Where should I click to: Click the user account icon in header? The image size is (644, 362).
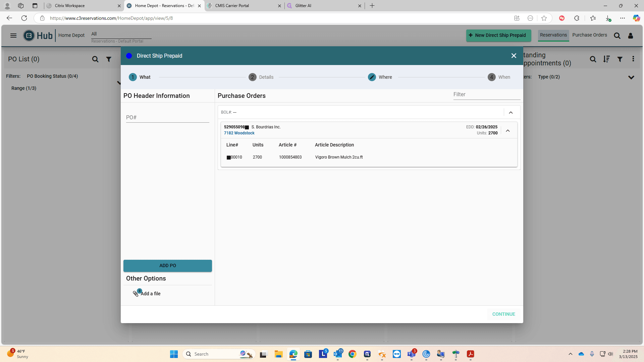[x=631, y=36]
